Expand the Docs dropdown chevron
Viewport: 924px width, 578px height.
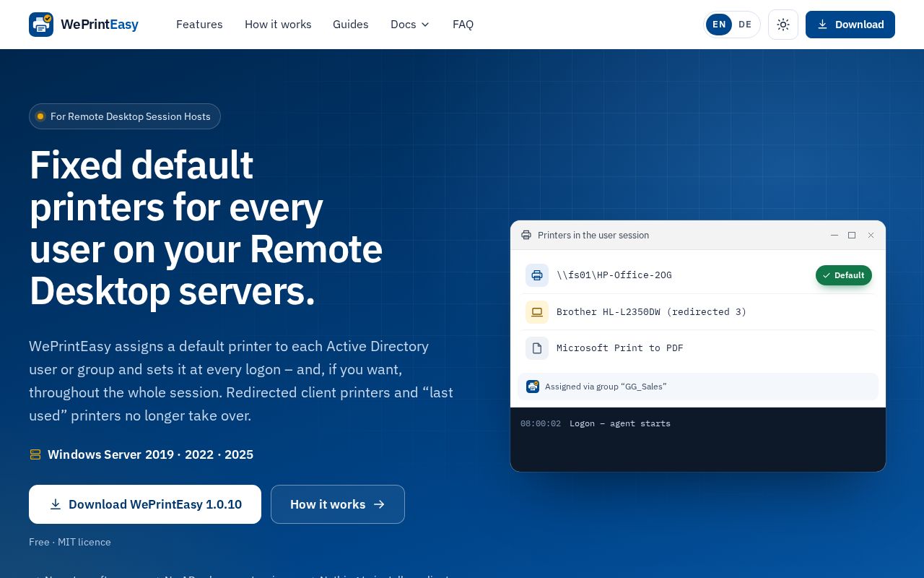(x=425, y=25)
